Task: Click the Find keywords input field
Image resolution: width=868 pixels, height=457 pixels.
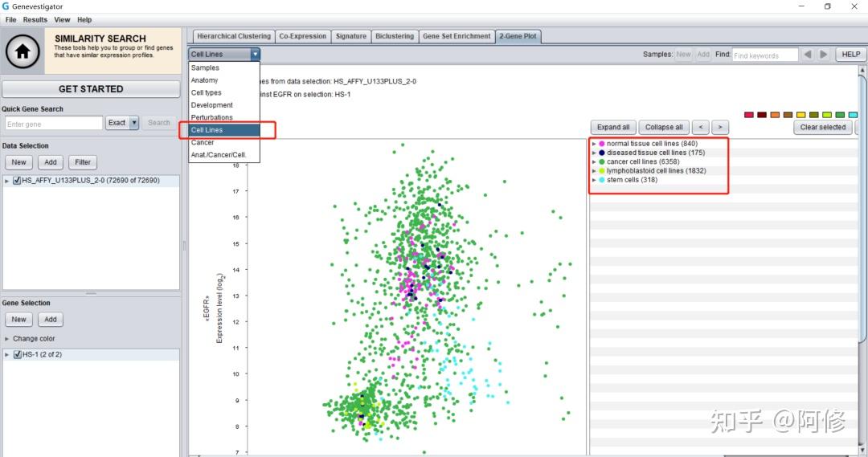Action: point(765,55)
